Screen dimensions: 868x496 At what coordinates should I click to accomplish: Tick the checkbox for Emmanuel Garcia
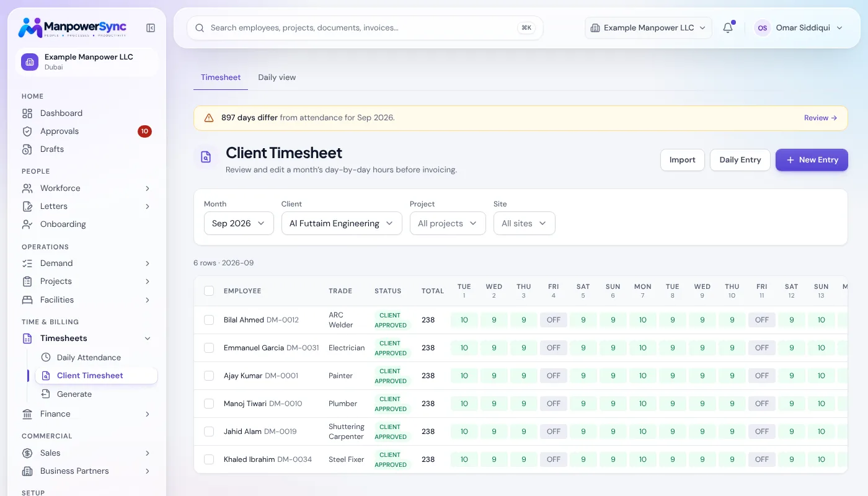[x=209, y=348]
